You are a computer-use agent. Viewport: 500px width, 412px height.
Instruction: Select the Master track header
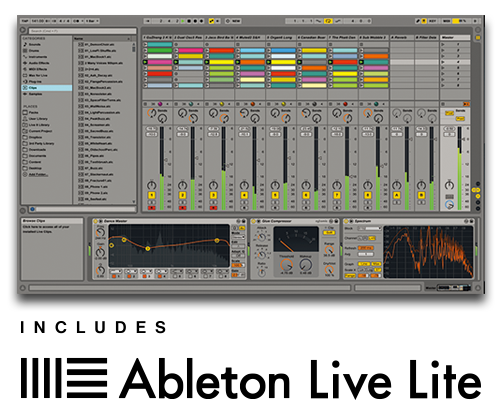455,38
